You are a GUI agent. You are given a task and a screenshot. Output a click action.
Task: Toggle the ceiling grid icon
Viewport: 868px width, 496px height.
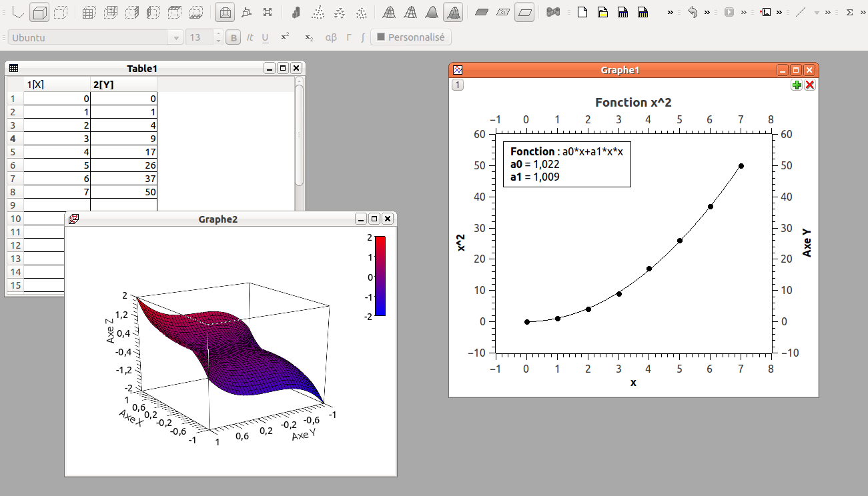(175, 12)
